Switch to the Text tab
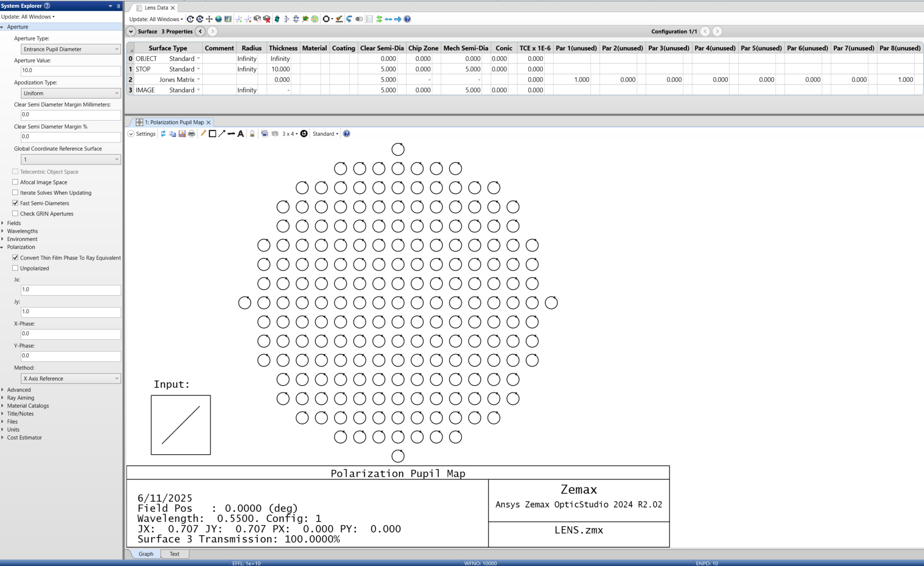This screenshot has height=566, width=924. tap(174, 554)
